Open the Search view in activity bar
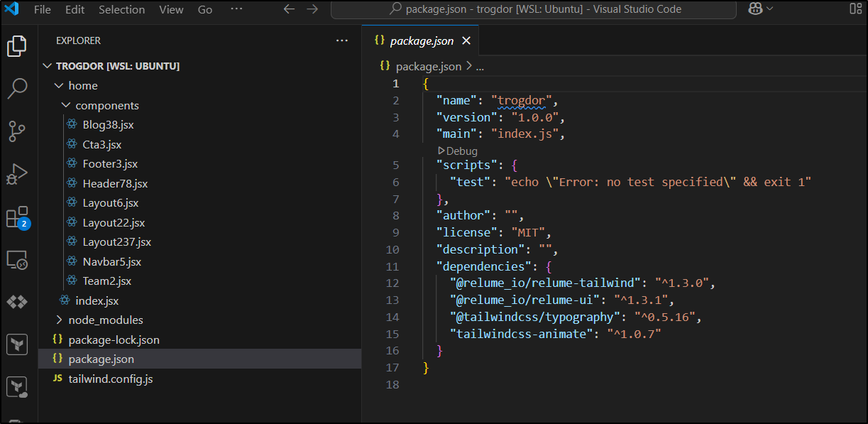The width and height of the screenshot is (868, 424). pyautogui.click(x=17, y=89)
